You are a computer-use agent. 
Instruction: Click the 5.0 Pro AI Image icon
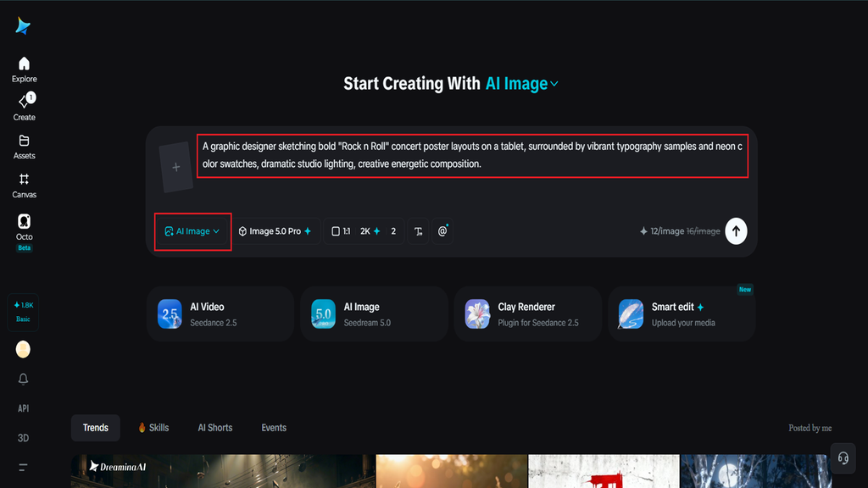[x=323, y=313]
